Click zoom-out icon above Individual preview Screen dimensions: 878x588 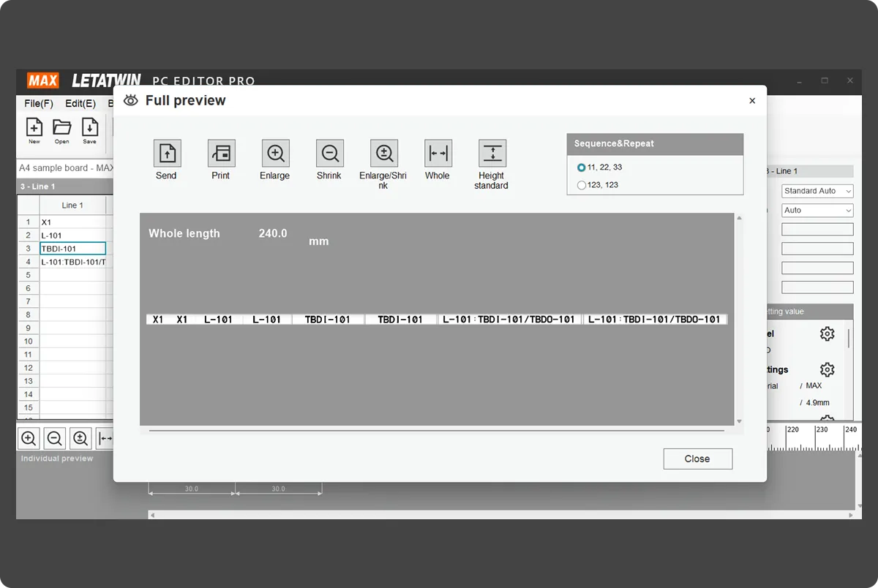pos(55,439)
